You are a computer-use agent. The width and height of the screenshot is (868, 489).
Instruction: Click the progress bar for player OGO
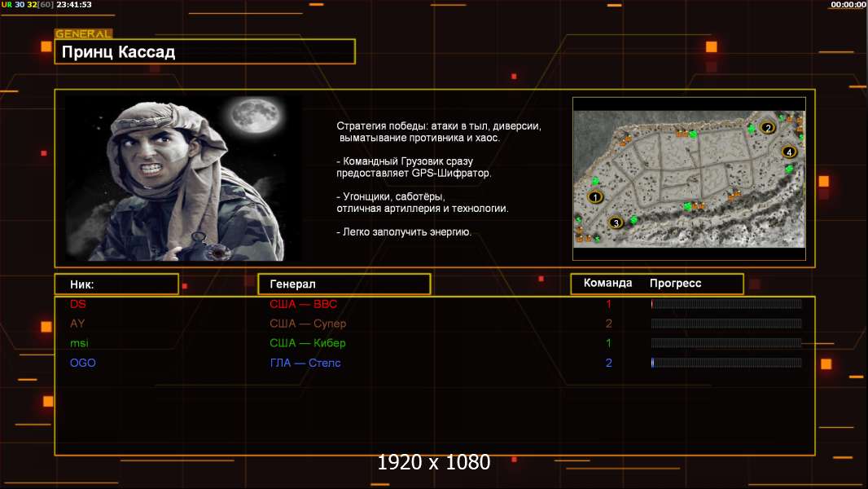[726, 363]
